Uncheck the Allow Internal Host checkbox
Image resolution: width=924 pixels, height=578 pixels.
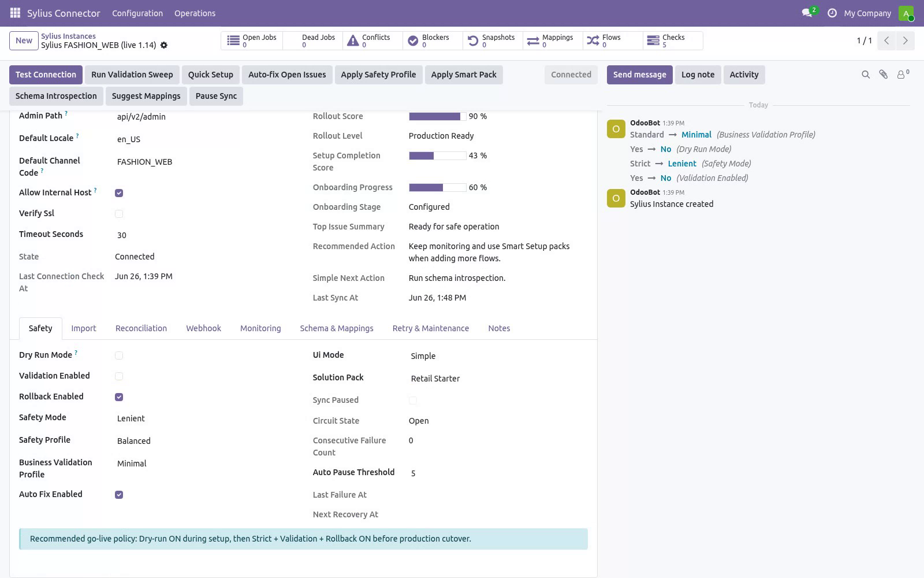pos(119,193)
